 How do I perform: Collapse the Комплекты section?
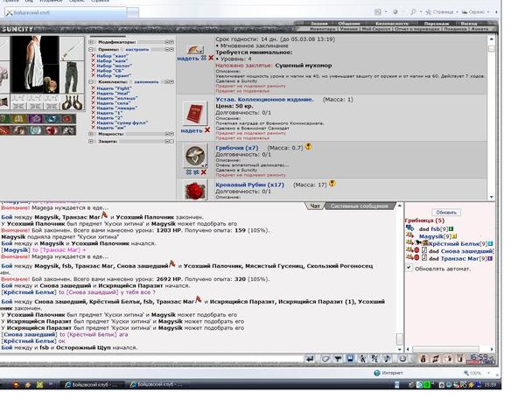tap(91, 81)
